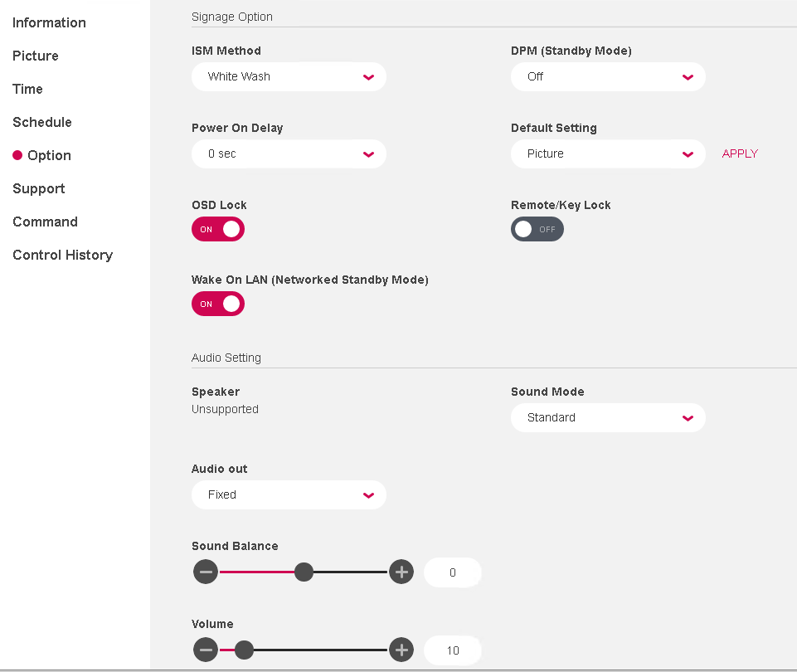Go to Control History

pyautogui.click(x=62, y=255)
